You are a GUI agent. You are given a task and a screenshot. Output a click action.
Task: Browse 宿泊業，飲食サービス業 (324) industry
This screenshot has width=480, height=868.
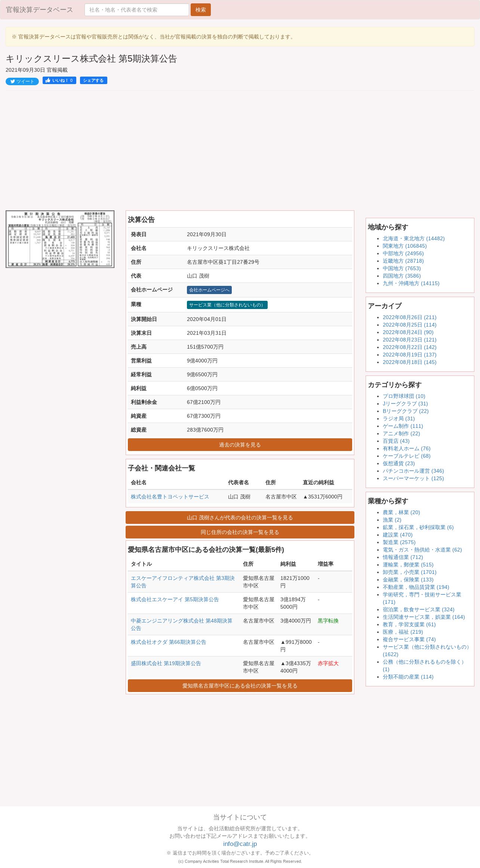419,609
